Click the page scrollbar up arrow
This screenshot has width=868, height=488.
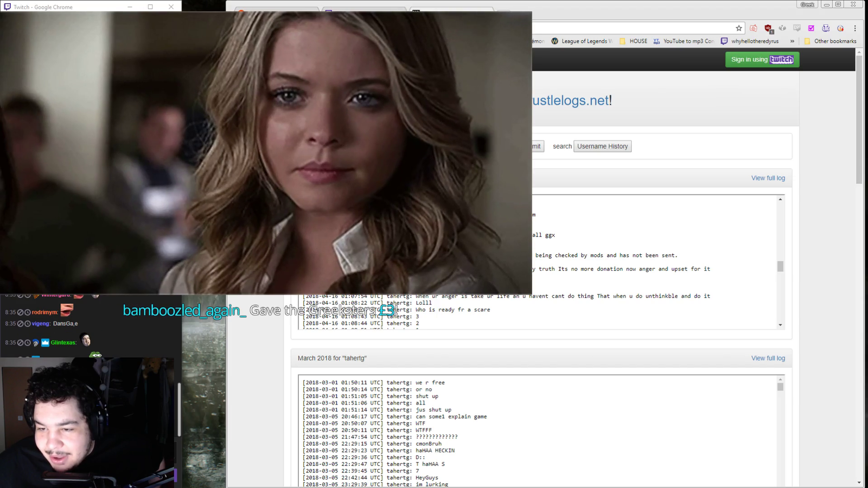coord(859,52)
